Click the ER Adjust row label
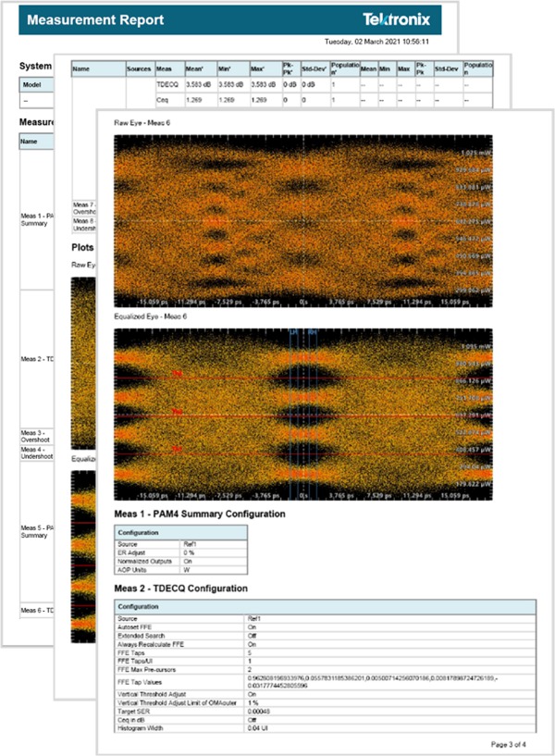555x756 pixels. [131, 552]
